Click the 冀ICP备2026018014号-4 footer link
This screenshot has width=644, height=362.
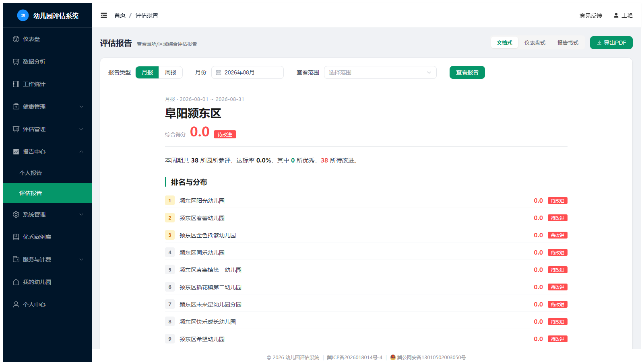tap(355, 357)
